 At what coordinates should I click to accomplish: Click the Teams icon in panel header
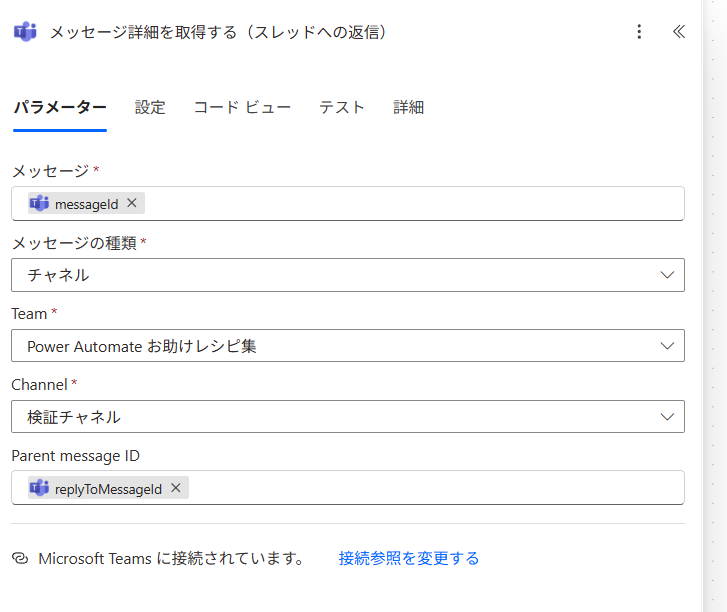click(x=25, y=32)
